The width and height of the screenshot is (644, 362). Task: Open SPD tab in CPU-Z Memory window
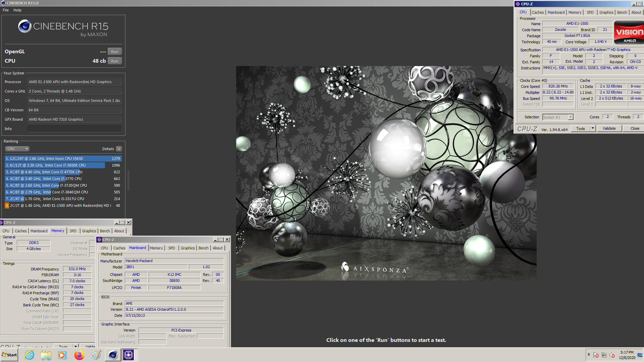73,231
